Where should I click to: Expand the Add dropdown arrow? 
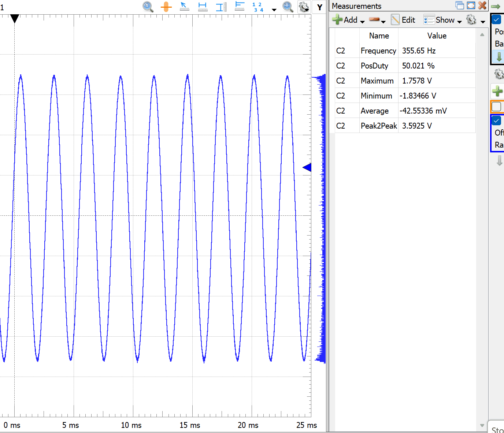[363, 22]
